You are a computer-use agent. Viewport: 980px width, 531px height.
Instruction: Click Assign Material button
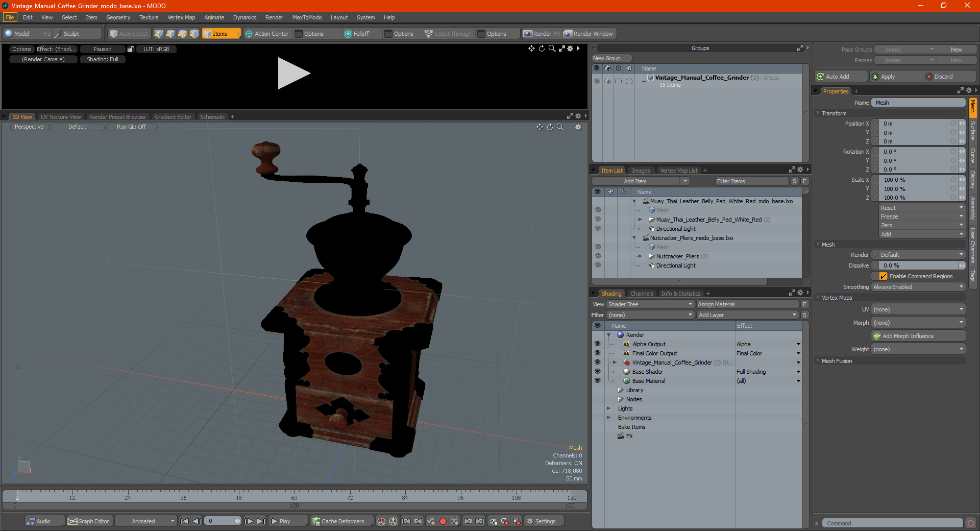[747, 304]
